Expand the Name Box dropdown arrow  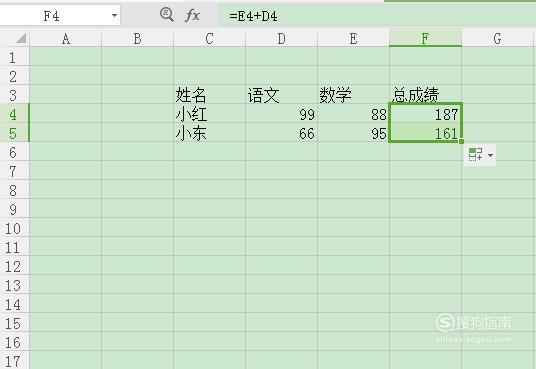coord(115,15)
